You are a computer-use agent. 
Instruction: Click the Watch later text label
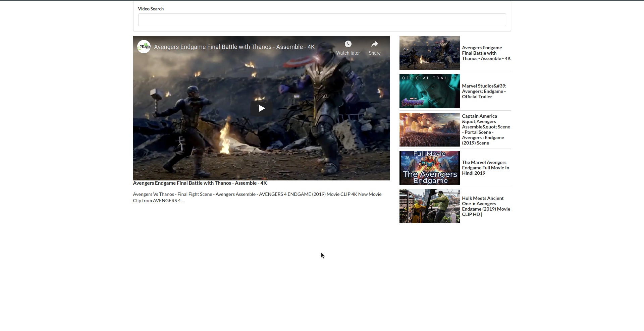pos(348,53)
